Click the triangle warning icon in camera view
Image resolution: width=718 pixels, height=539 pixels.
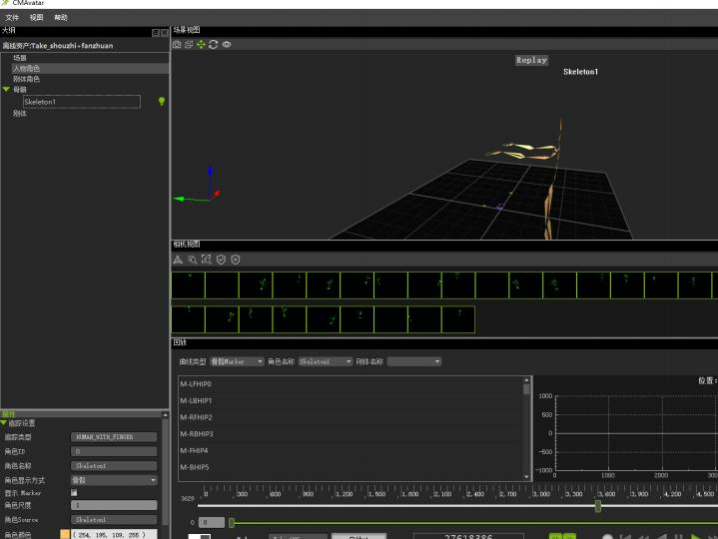tap(178, 259)
